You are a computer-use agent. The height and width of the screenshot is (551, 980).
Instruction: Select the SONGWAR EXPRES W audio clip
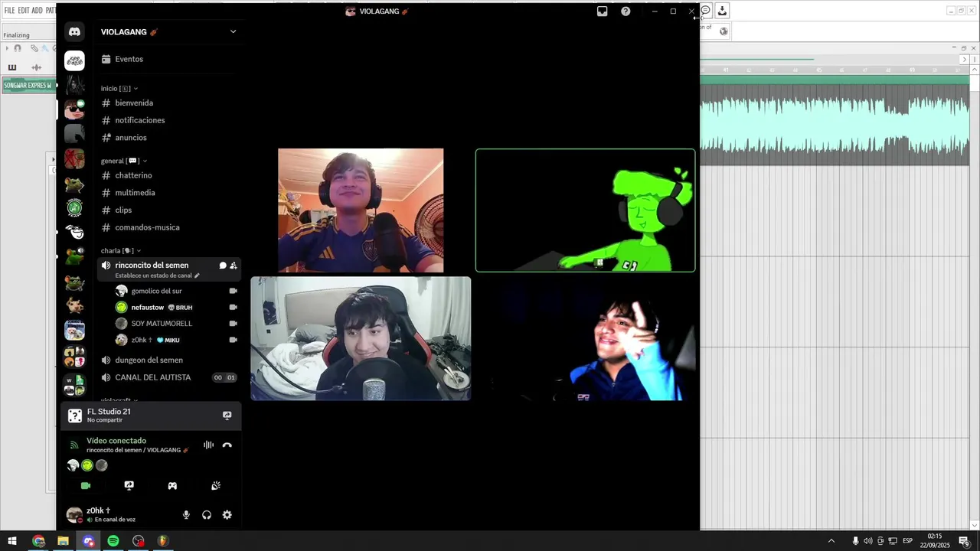tap(28, 85)
